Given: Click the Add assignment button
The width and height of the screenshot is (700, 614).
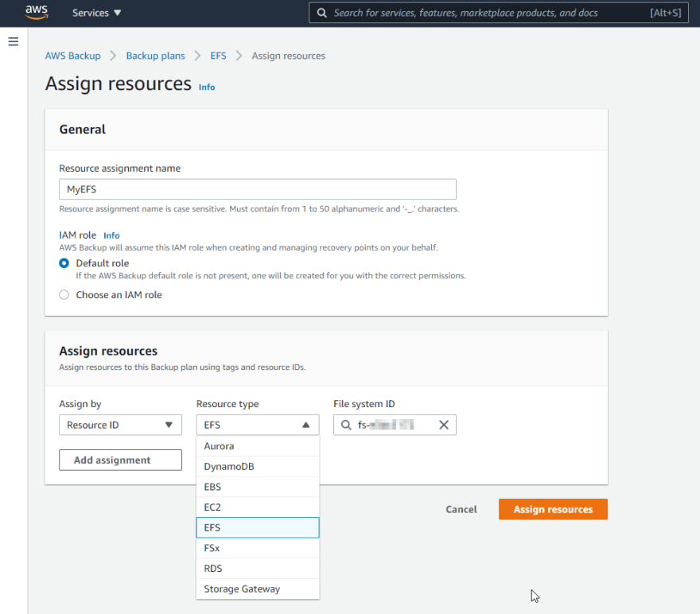Looking at the screenshot, I should click(121, 460).
